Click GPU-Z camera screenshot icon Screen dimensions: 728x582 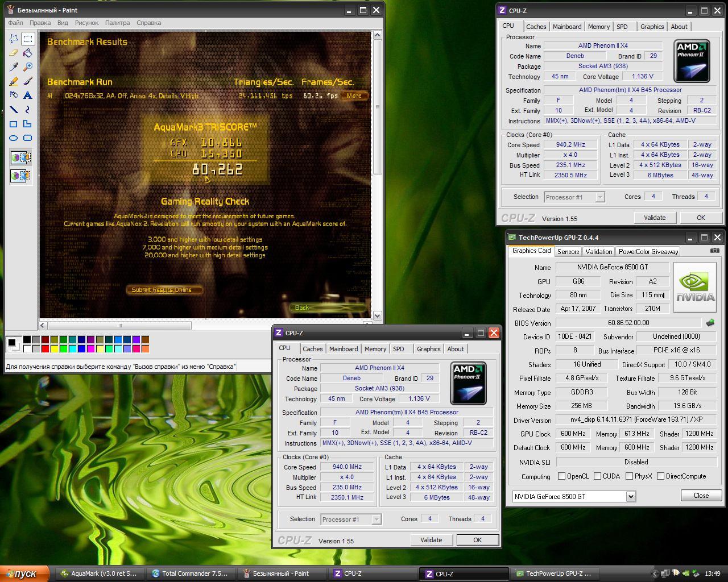[715, 250]
